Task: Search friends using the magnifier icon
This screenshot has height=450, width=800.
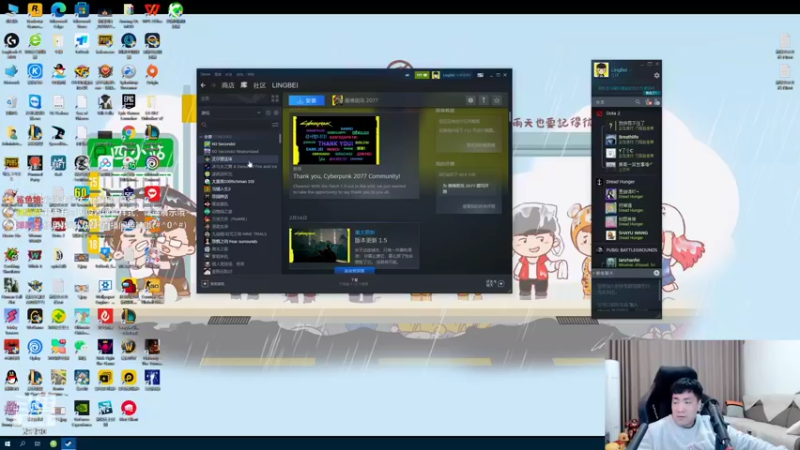Action: pyautogui.click(x=637, y=102)
